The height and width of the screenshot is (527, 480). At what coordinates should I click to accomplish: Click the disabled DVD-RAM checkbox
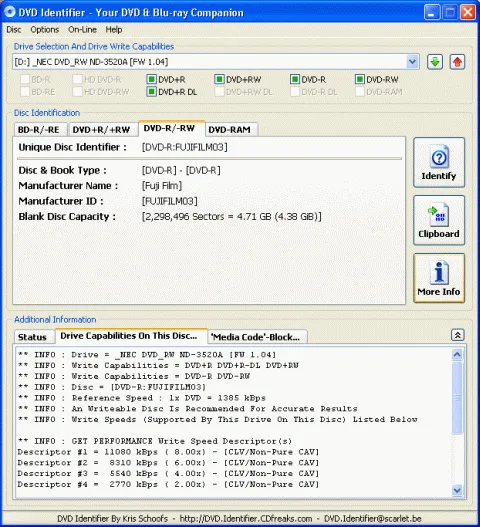pos(360,91)
